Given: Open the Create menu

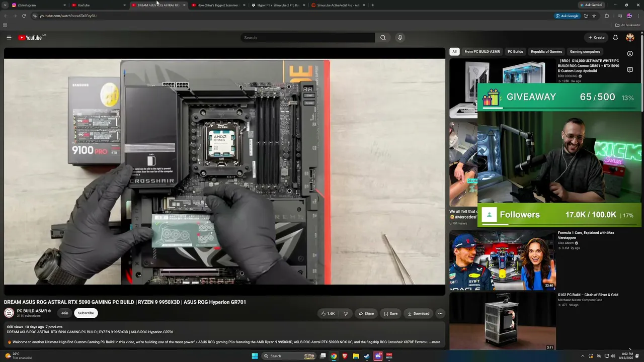Looking at the screenshot, I should click(x=596, y=38).
